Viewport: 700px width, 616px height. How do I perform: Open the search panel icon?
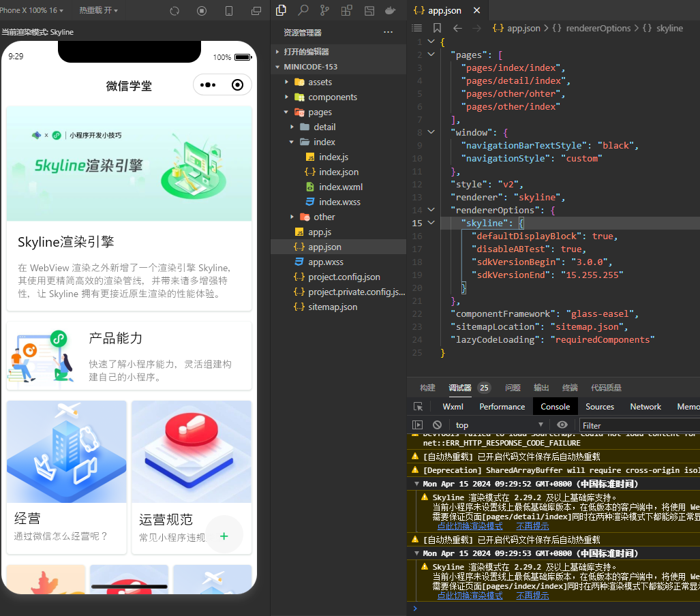[x=303, y=10]
